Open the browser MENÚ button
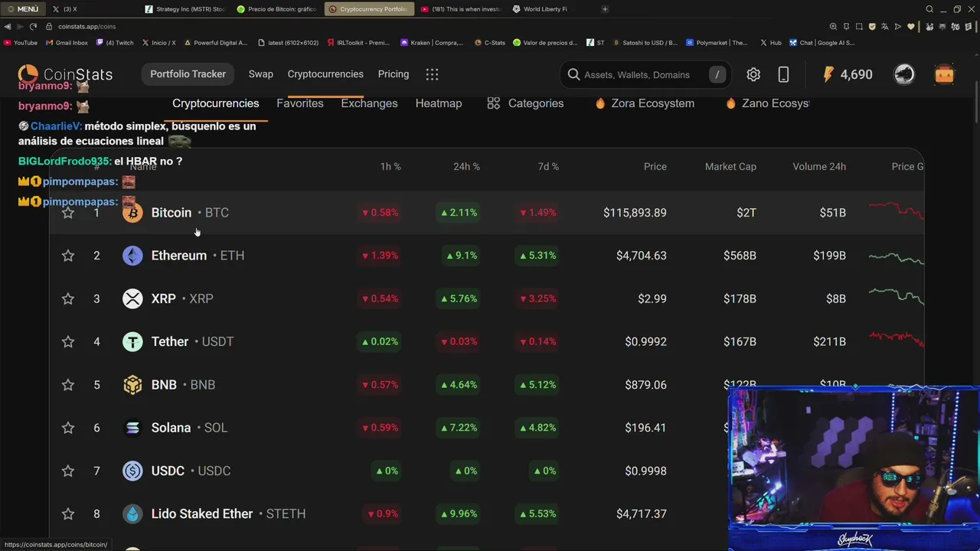The width and height of the screenshot is (980, 551). pyautogui.click(x=22, y=9)
